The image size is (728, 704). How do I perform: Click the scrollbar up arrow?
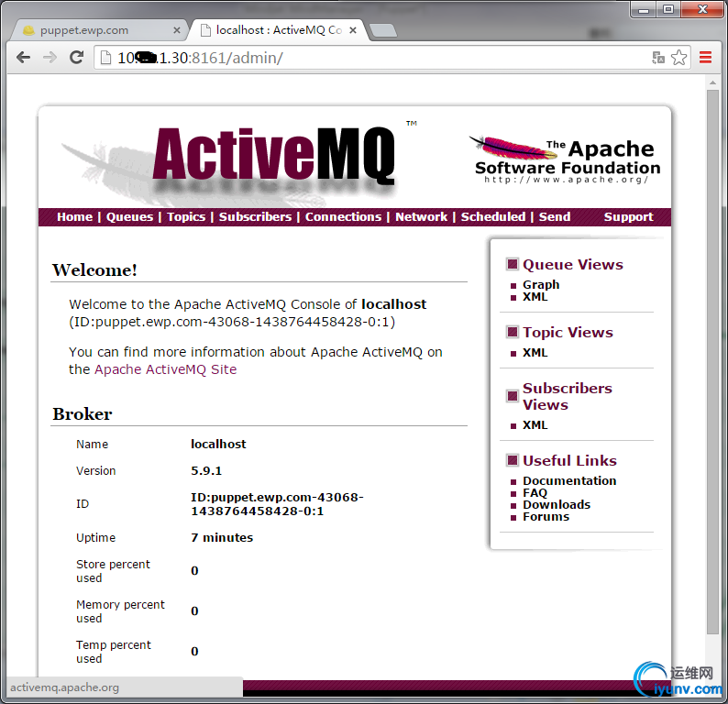tap(712, 82)
